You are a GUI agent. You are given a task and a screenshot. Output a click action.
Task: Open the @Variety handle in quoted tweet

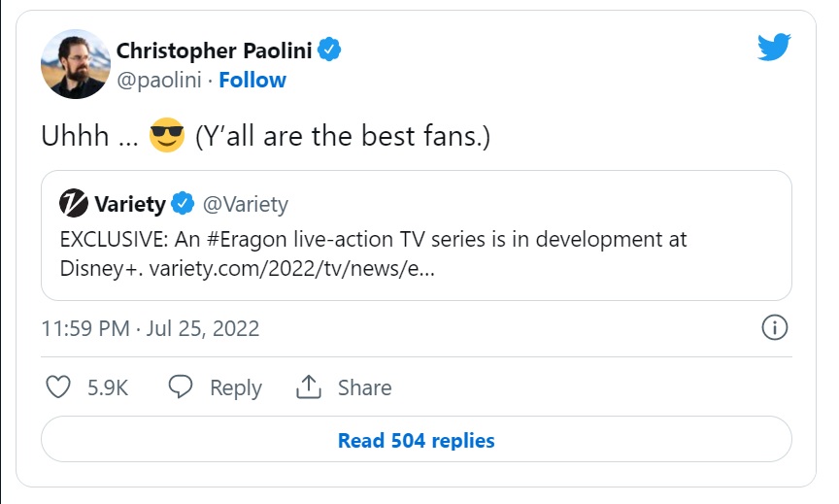pyautogui.click(x=246, y=204)
